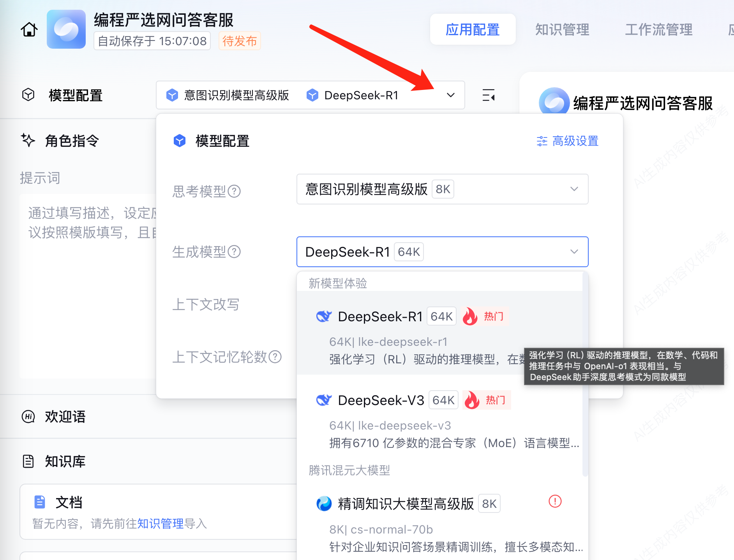
Task: Open 高级设置 advanced settings
Action: pyautogui.click(x=568, y=141)
